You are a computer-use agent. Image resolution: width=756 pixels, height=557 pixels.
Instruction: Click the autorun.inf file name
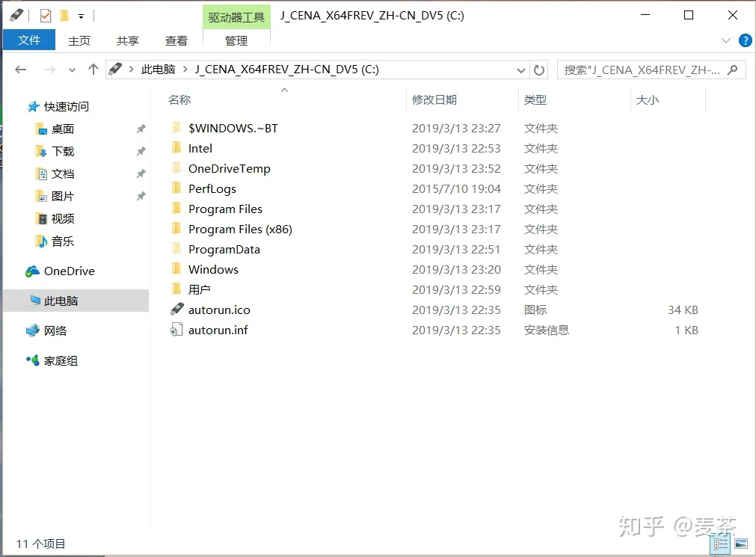218,330
